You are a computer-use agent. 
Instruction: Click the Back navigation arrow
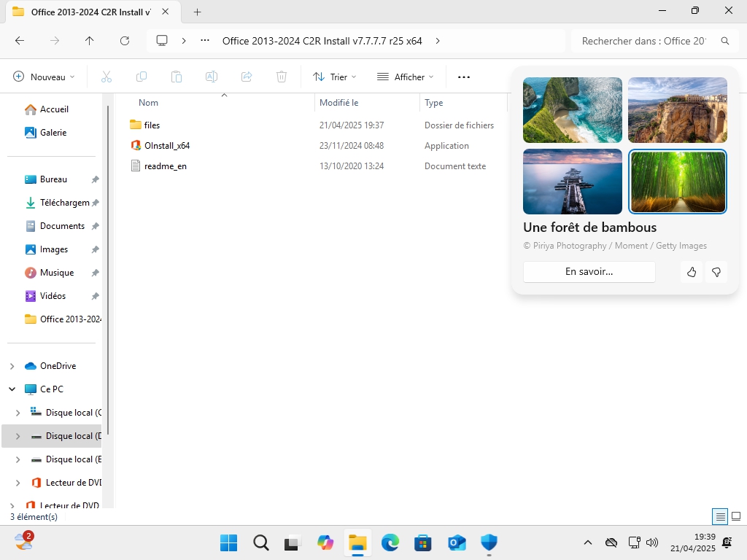tap(20, 41)
